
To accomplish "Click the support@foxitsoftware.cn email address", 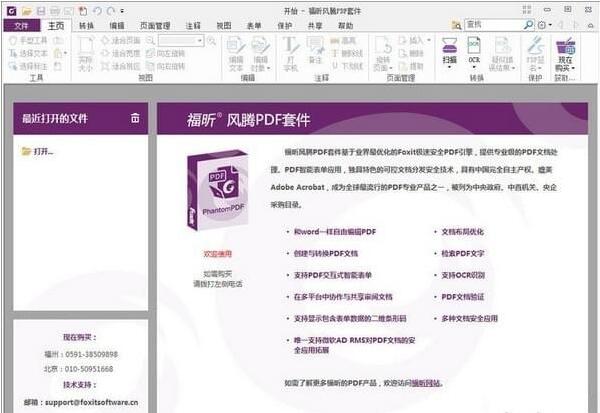I will point(91,402).
